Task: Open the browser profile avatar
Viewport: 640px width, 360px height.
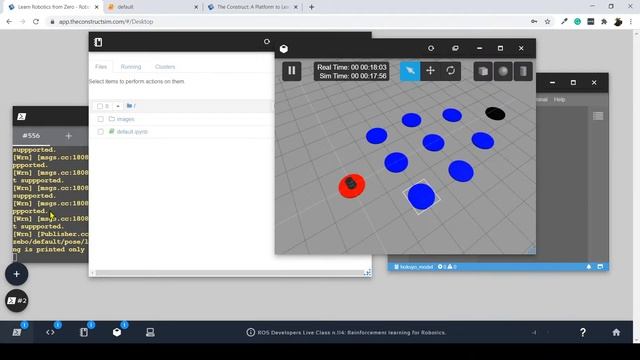Action: click(x=618, y=22)
